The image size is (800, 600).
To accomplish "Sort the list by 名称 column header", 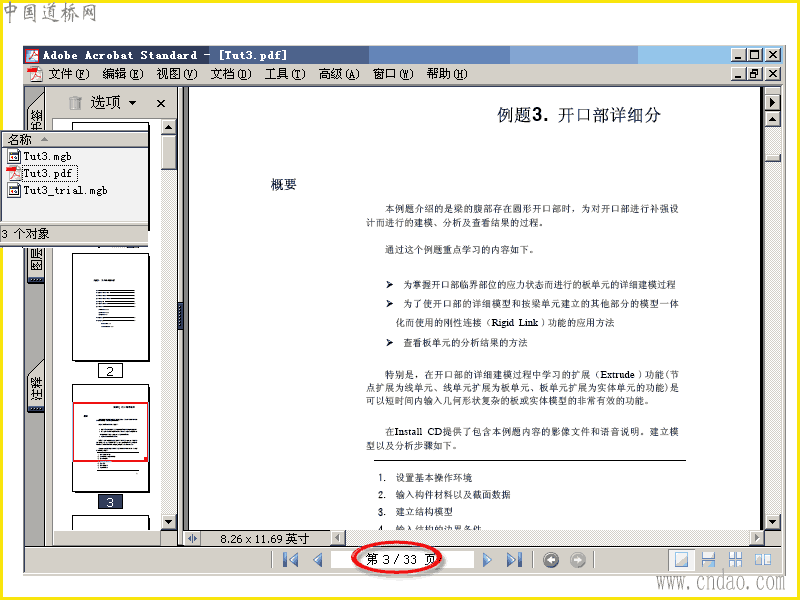I will tap(74, 139).
